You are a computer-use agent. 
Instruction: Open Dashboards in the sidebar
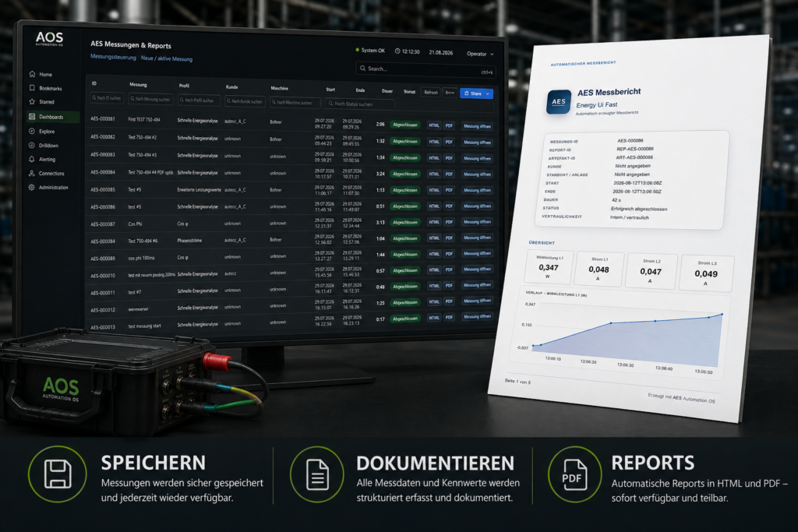tap(53, 117)
